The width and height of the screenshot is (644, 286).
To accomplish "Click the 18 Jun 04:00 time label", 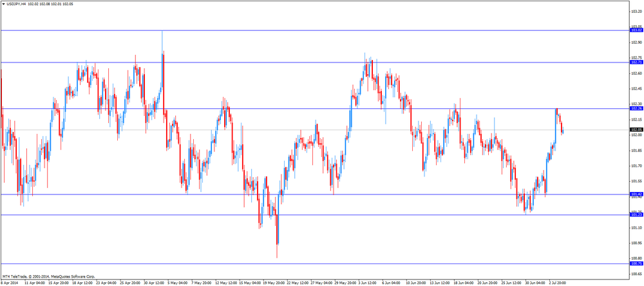I will pyautogui.click(x=464, y=283).
